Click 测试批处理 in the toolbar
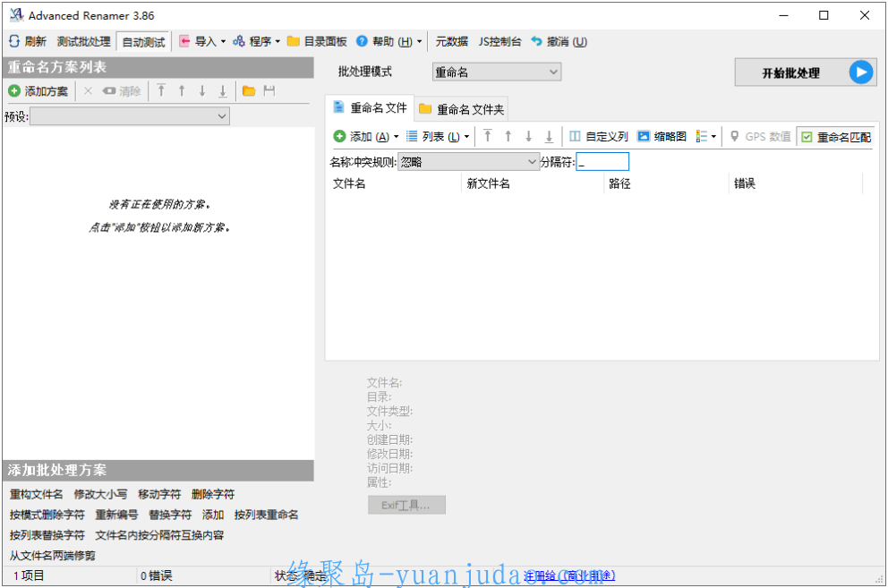888x588 pixels. pyautogui.click(x=83, y=41)
